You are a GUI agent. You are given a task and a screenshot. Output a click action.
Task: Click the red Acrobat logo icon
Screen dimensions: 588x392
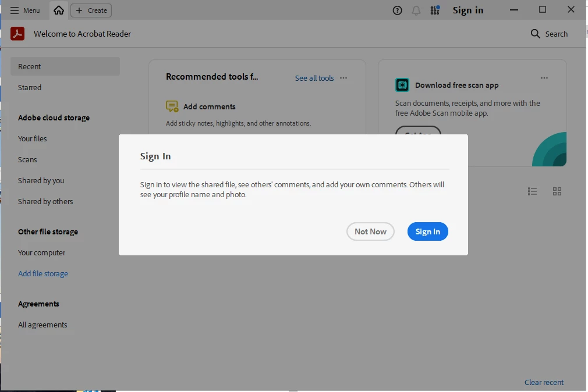coord(17,33)
